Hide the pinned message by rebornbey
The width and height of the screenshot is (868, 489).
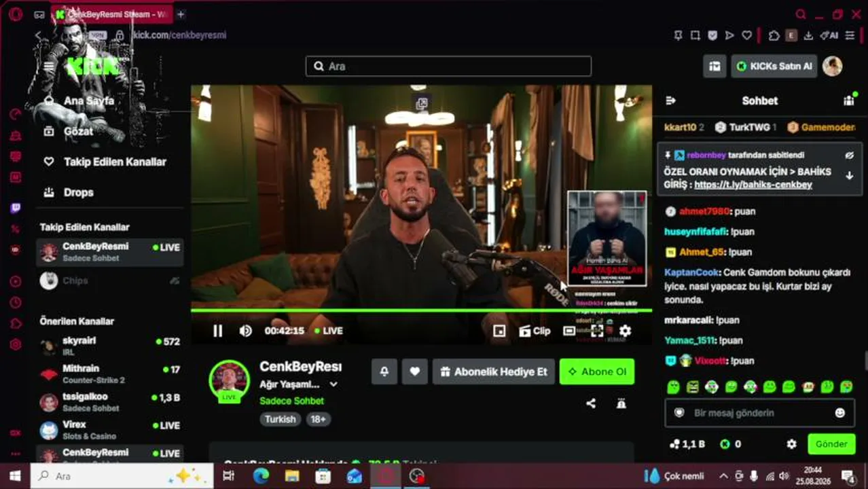pos(849,155)
